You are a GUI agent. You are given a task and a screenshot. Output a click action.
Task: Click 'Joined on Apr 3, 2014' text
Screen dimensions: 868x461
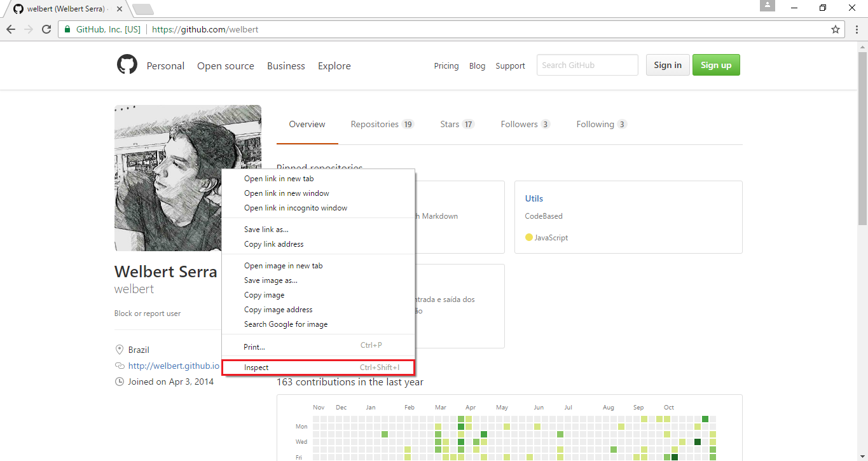tap(171, 382)
